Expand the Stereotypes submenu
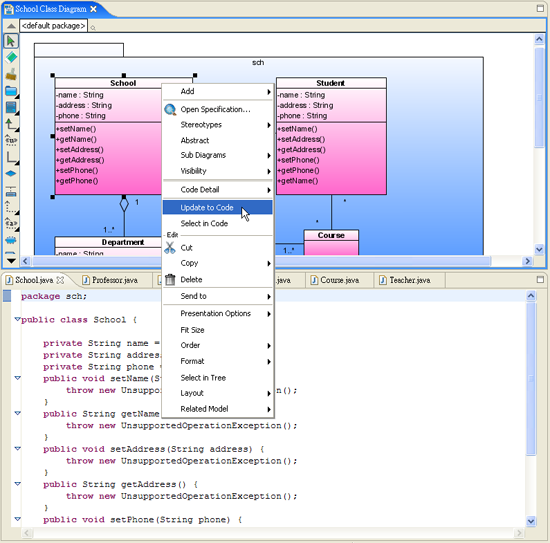Viewport: 550px width, 543px height. tap(217, 125)
